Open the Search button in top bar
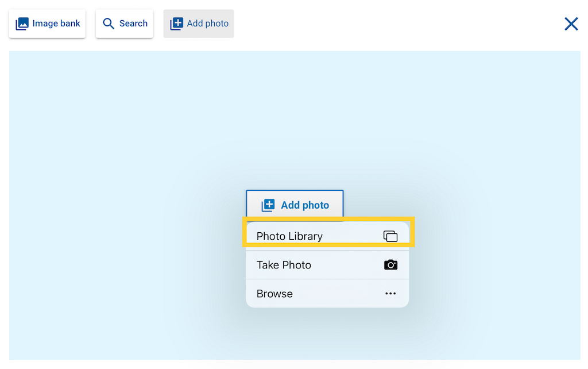The width and height of the screenshot is (588, 369). click(x=124, y=24)
